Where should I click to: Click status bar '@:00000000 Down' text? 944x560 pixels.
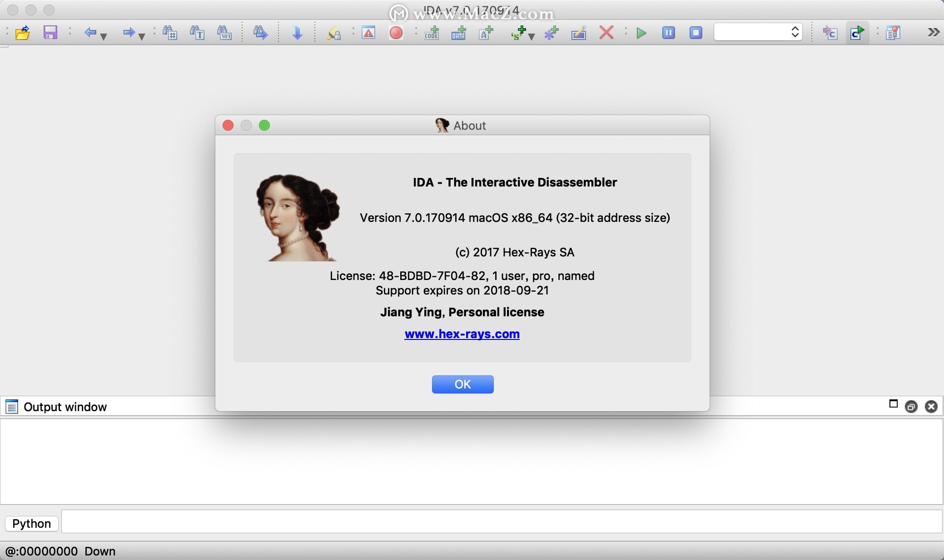[60, 551]
